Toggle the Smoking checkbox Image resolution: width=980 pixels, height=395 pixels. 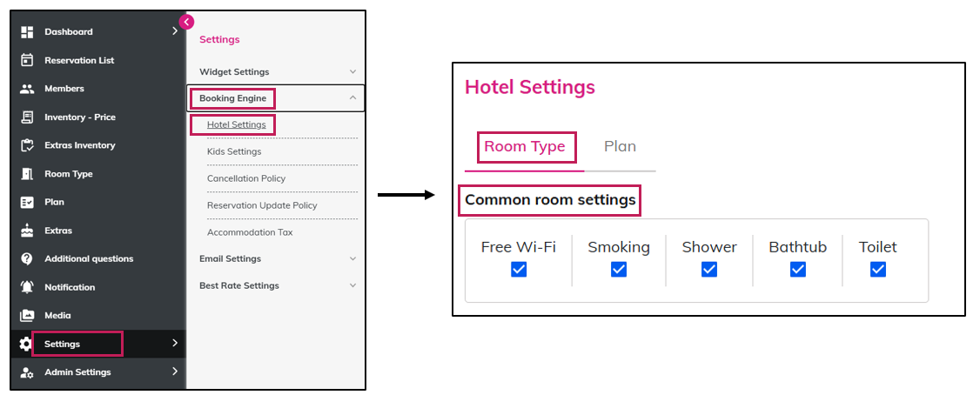pyautogui.click(x=619, y=270)
